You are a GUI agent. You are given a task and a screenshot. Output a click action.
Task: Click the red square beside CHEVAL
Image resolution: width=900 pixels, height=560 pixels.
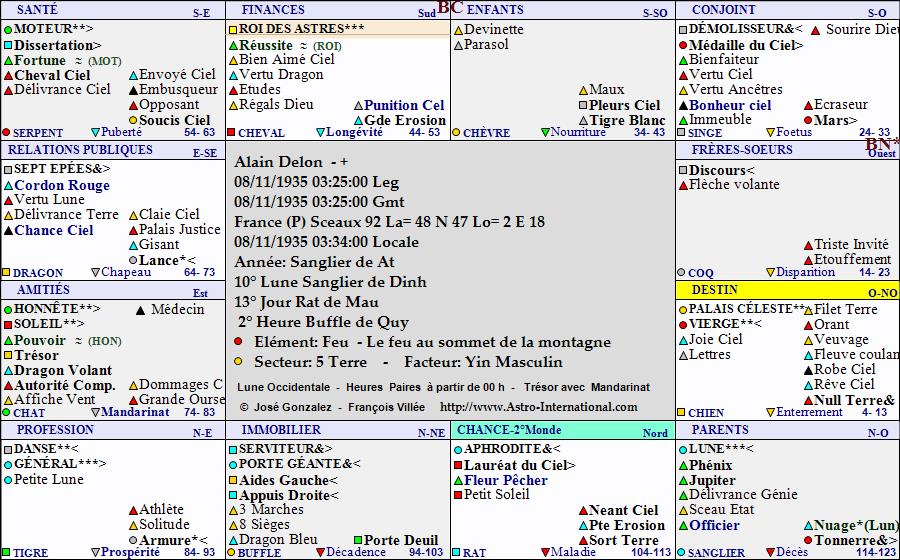click(x=232, y=132)
